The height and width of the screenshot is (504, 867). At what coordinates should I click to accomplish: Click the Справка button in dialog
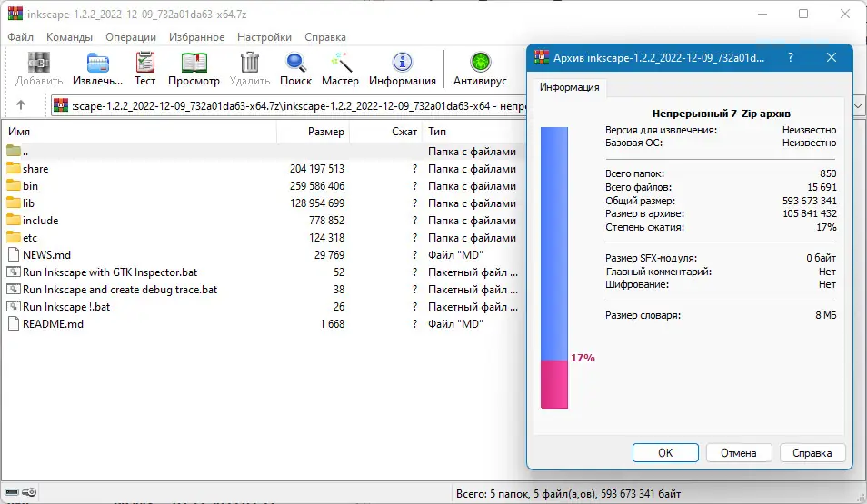point(812,452)
